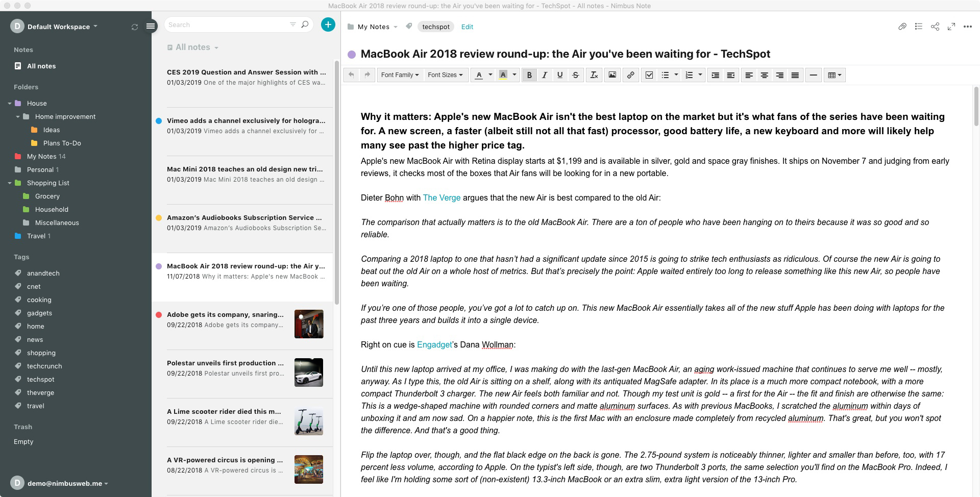
Task: Empty the Trash
Action: [23, 441]
